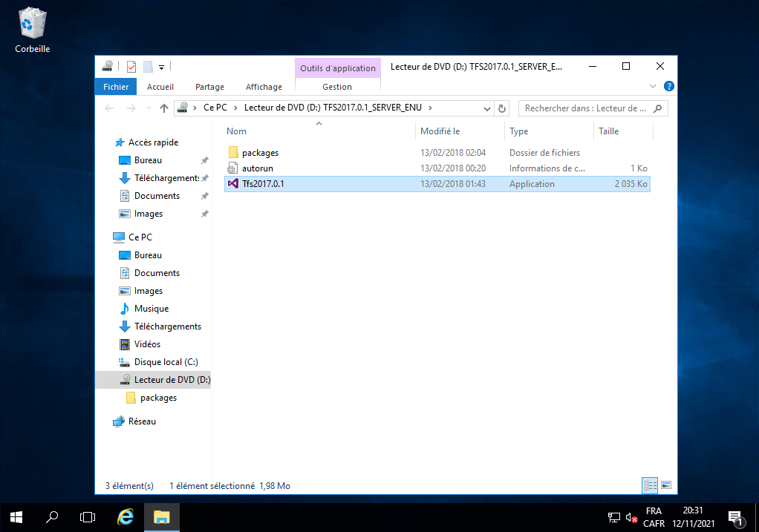Click the Refresh button beside address bar
The width and height of the screenshot is (759, 532).
pos(502,108)
